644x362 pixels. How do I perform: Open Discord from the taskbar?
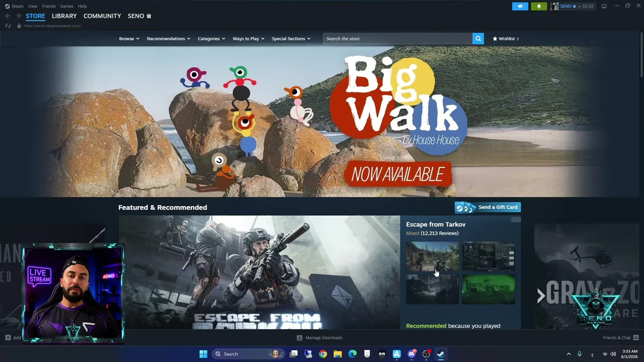coord(412,354)
